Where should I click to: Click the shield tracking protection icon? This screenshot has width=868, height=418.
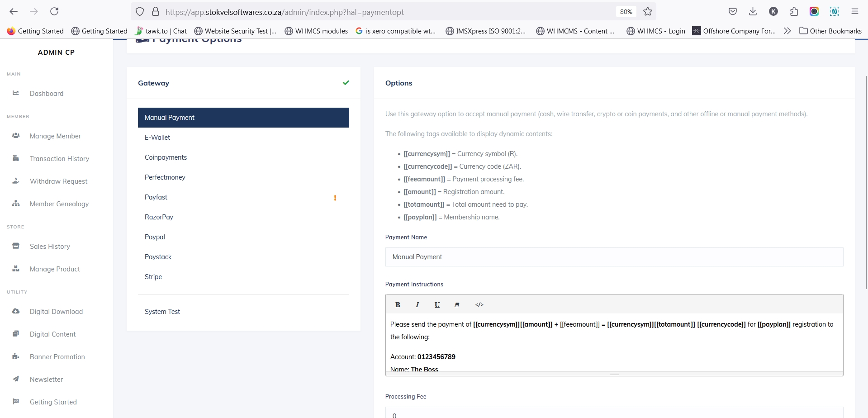140,12
